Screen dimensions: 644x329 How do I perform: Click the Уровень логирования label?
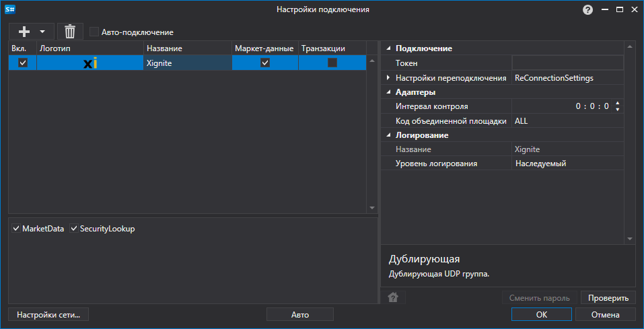point(436,163)
